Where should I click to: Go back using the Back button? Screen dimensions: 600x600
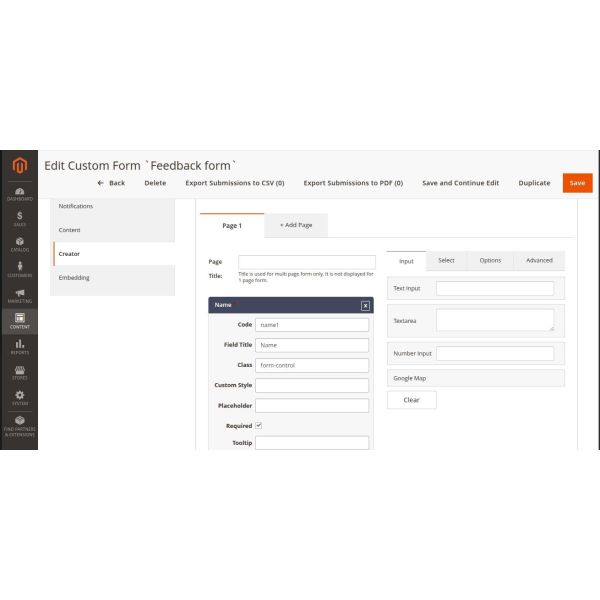pos(111,183)
